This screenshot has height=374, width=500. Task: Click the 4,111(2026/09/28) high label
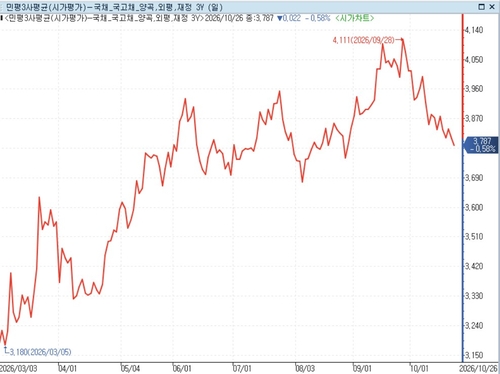pos(363,40)
